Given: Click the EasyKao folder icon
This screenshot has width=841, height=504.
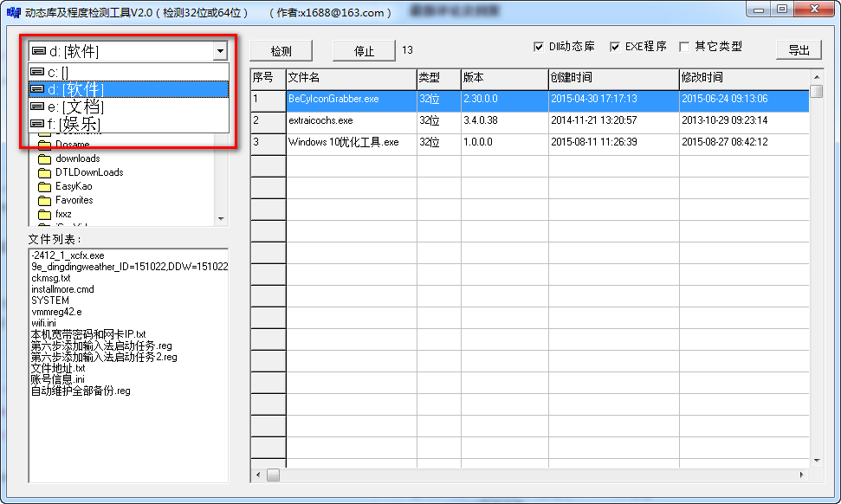Looking at the screenshot, I should click(x=44, y=186).
